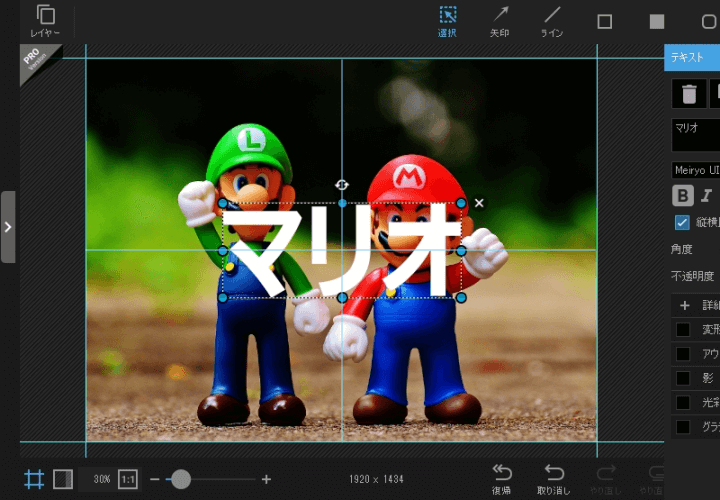Click the 不透明度 opacity label
Image resolution: width=720 pixels, height=500 pixels.
pyautogui.click(x=692, y=276)
